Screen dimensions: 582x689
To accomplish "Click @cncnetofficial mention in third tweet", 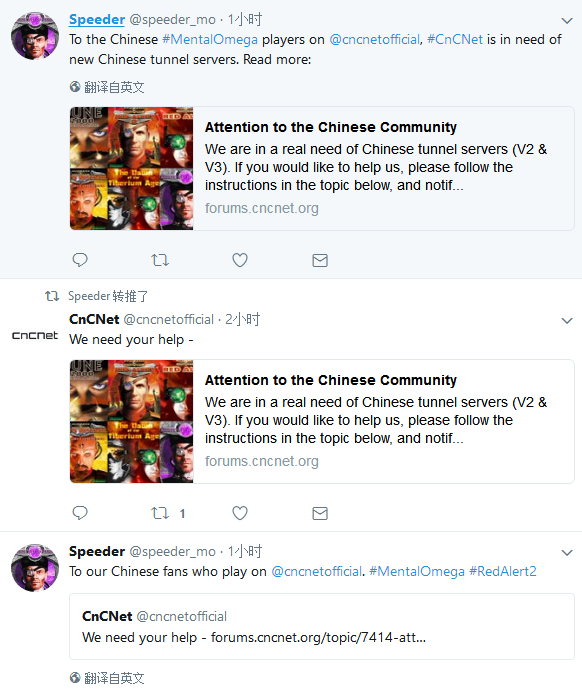I will (316, 571).
